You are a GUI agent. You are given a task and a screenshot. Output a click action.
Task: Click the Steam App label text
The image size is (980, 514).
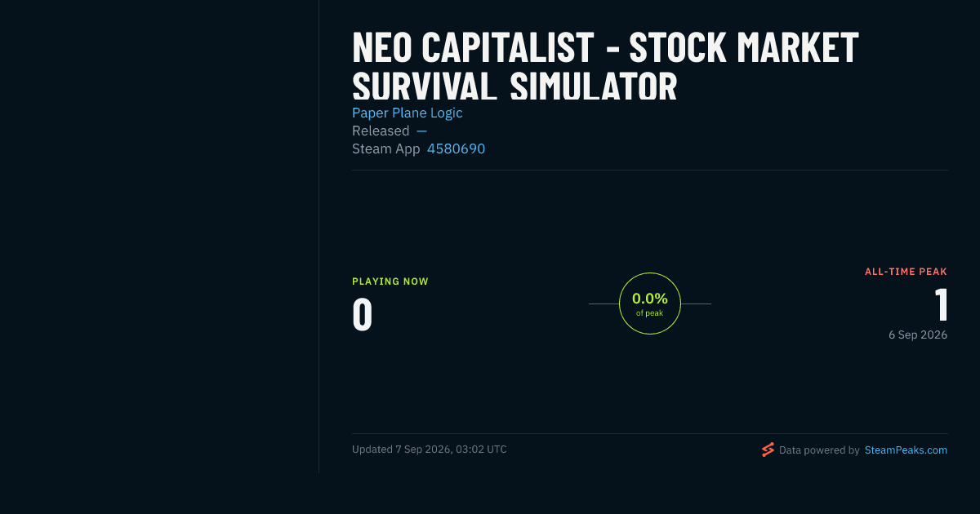click(386, 148)
